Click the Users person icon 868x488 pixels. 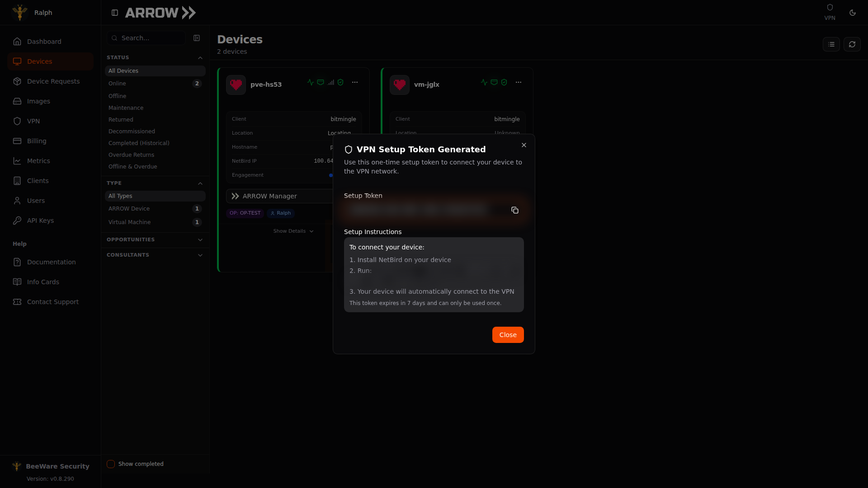(17, 201)
